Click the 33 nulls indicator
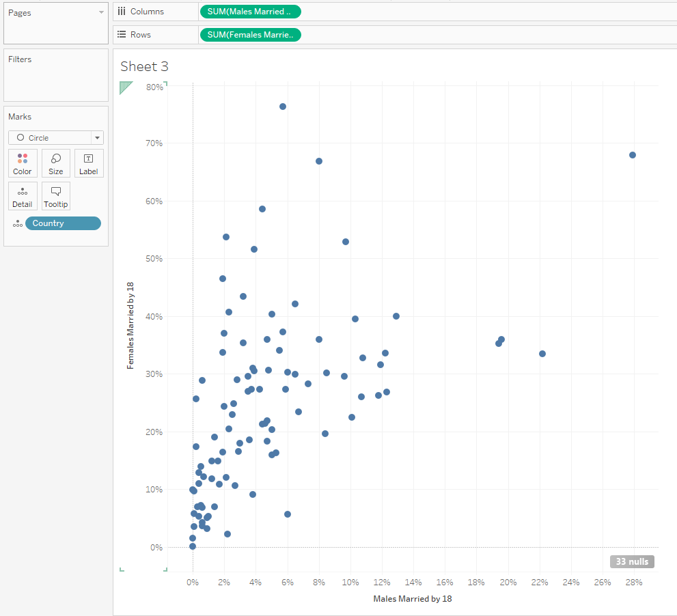677x616 pixels. [632, 561]
